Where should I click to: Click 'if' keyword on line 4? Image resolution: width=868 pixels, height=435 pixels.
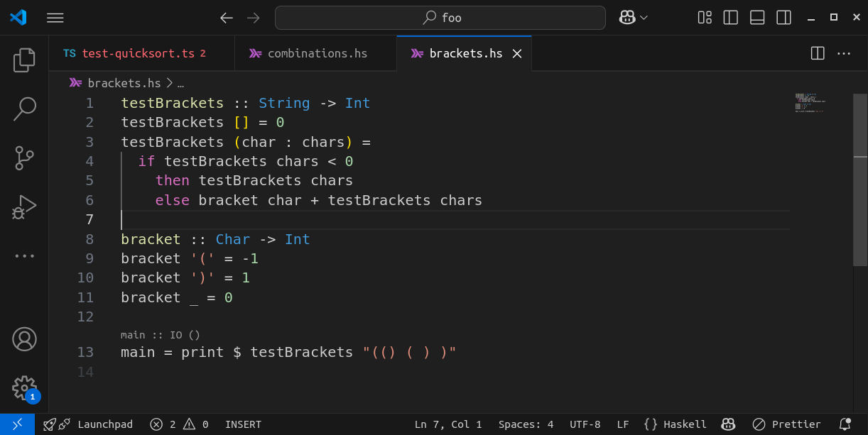(146, 162)
